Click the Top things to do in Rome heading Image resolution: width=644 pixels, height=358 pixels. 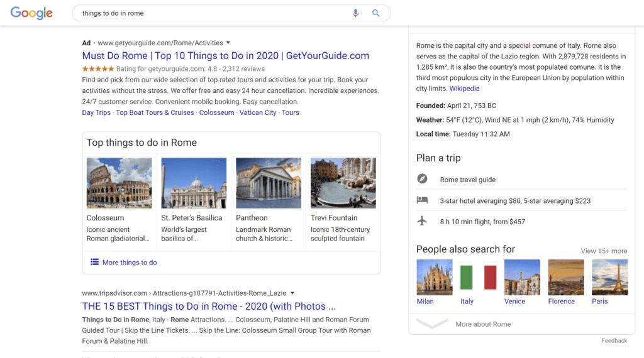pos(142,143)
